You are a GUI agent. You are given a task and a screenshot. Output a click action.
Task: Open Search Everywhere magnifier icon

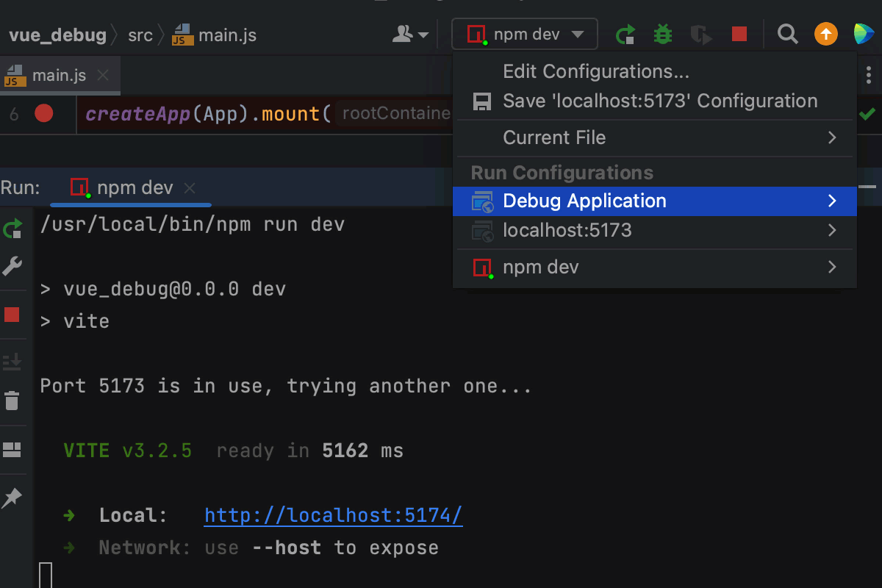(787, 35)
